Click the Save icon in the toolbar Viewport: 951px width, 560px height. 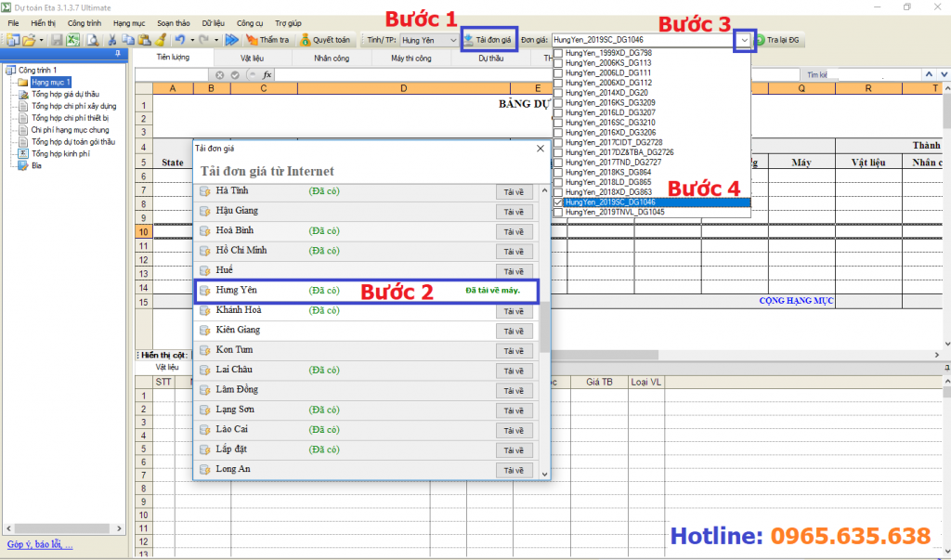(x=57, y=40)
